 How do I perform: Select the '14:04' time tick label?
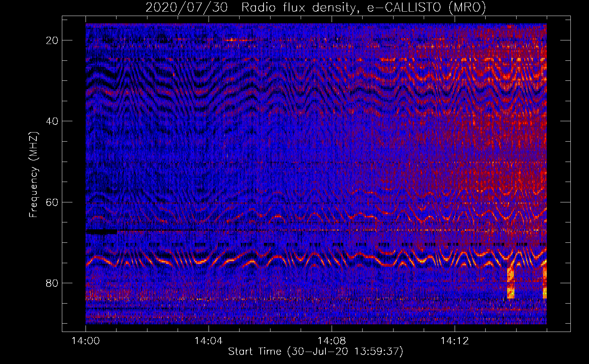(x=209, y=341)
